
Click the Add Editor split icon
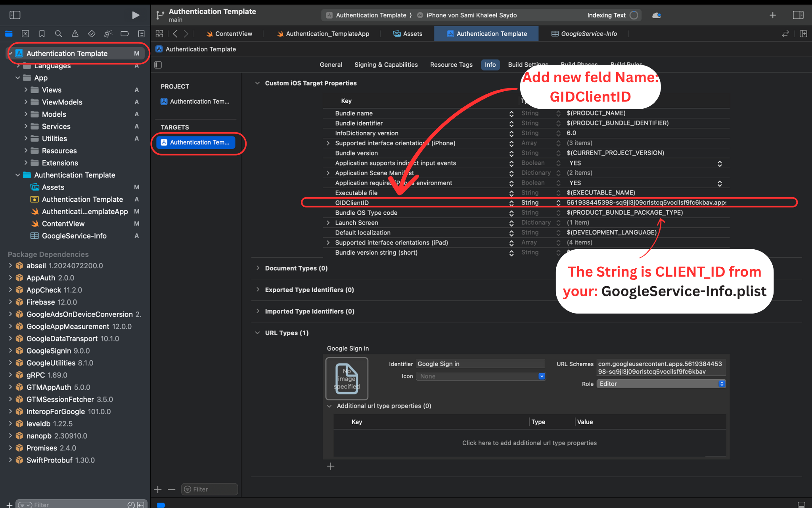tap(803, 34)
